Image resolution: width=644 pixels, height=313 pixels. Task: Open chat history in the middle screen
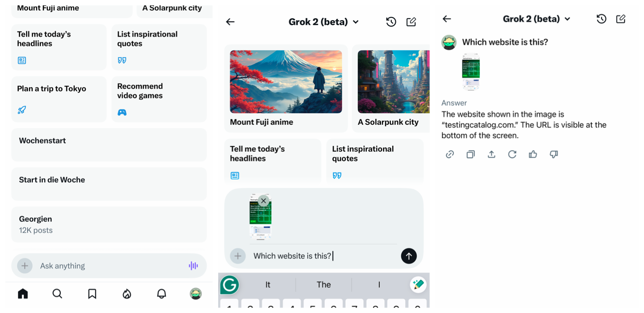391,22
